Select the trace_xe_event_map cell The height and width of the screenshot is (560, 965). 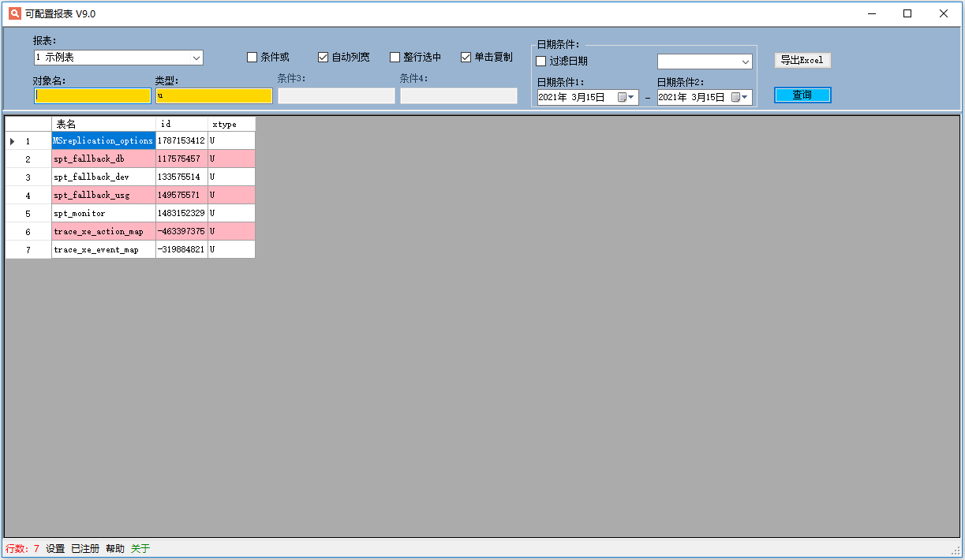point(103,250)
